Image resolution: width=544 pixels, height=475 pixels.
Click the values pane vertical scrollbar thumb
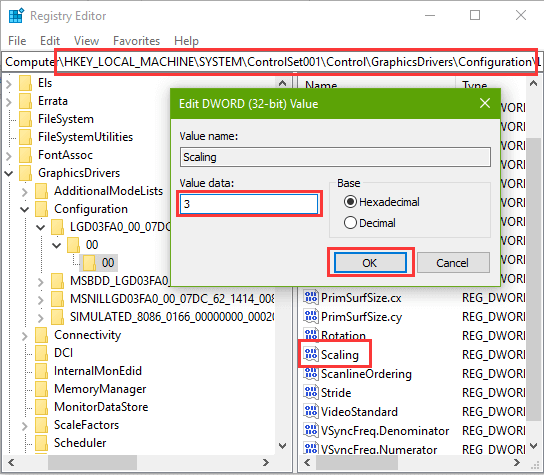pyautogui.click(x=533, y=279)
